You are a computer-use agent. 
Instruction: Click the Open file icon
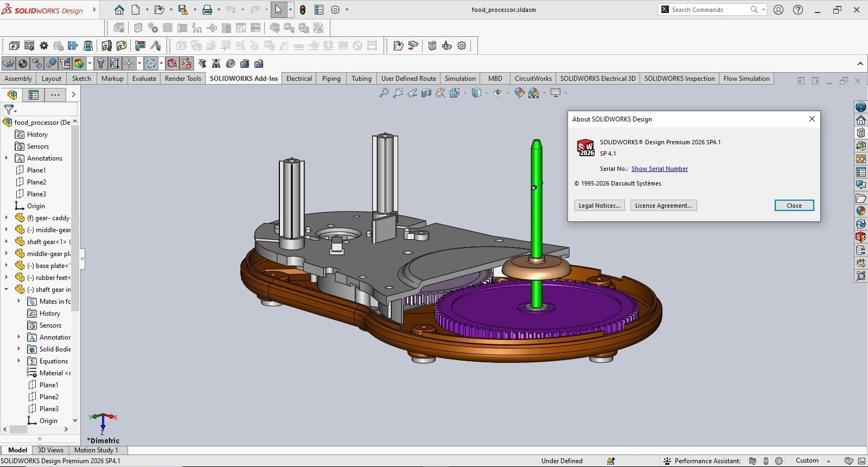point(159,10)
